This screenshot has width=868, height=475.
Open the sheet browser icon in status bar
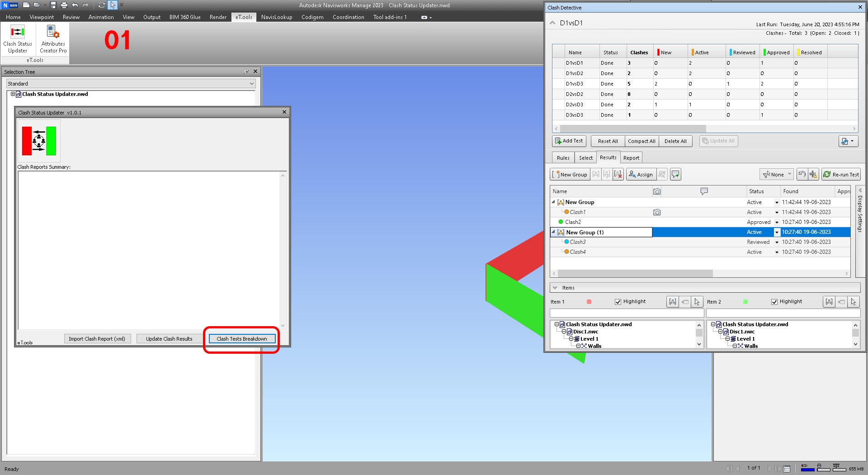pos(787,469)
